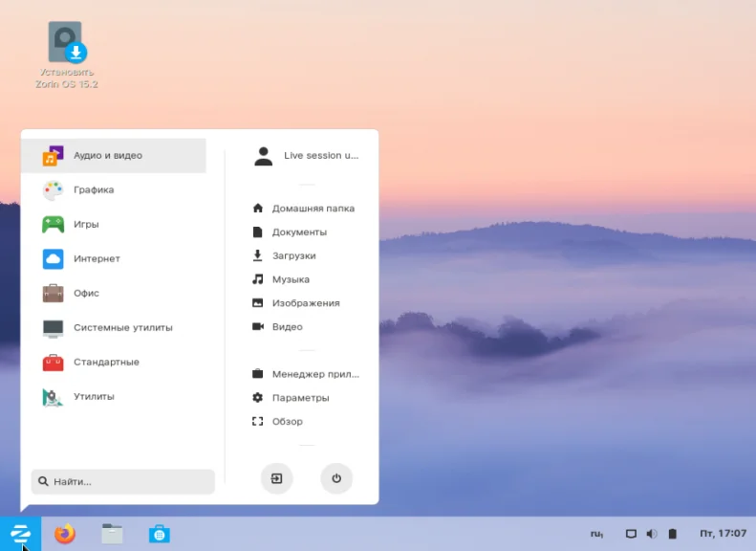Click the power off button

click(336, 478)
